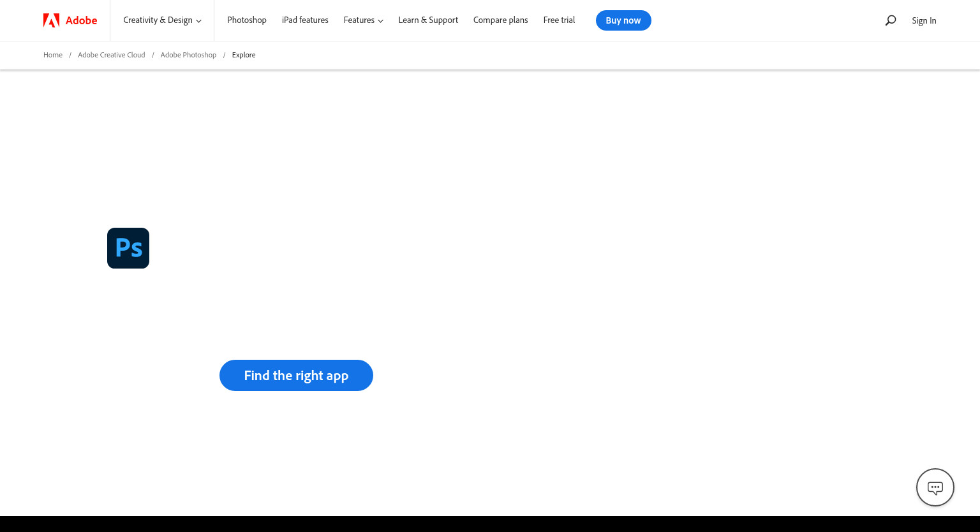Expand the Features dropdown menu
The image size is (980, 532).
(364, 20)
